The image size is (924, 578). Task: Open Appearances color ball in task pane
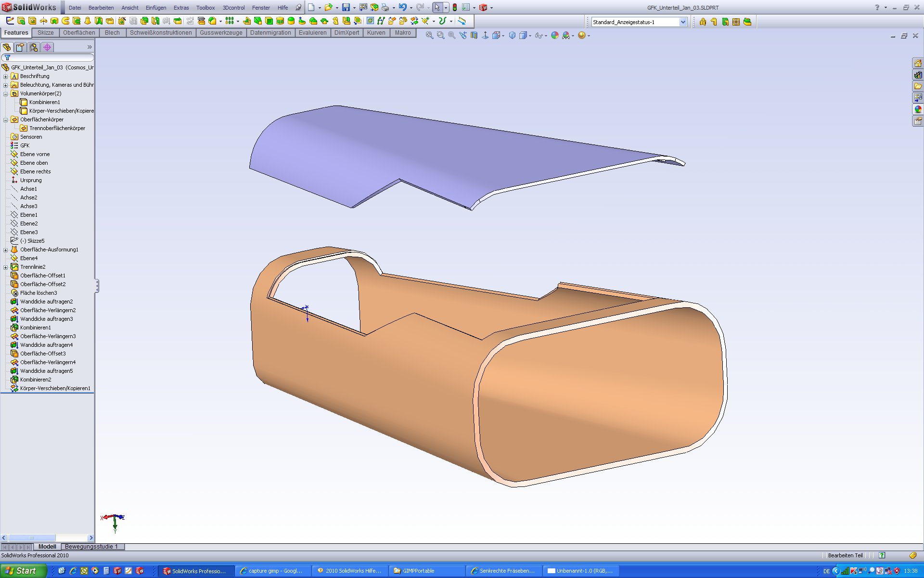pyautogui.click(x=918, y=109)
